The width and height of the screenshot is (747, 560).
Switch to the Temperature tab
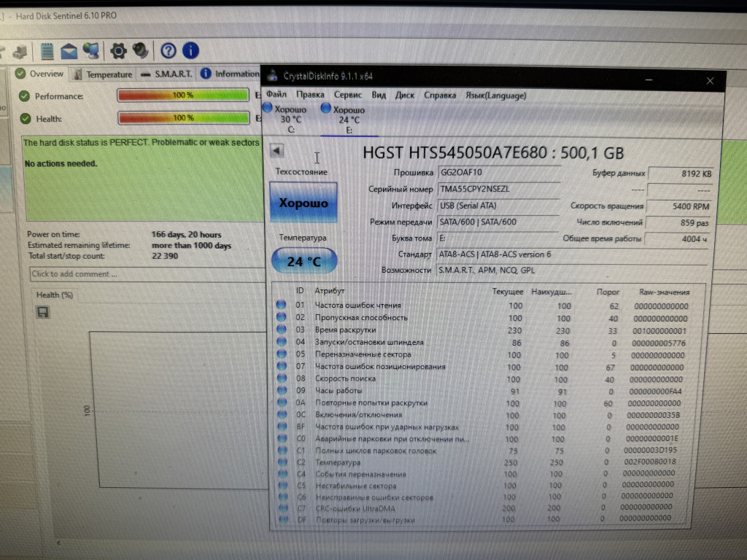point(104,74)
